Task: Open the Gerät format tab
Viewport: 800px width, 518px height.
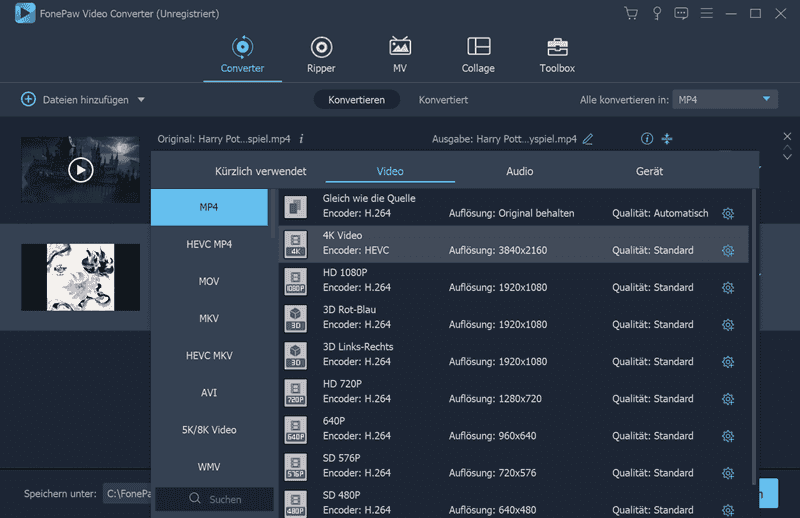Action: point(649,171)
